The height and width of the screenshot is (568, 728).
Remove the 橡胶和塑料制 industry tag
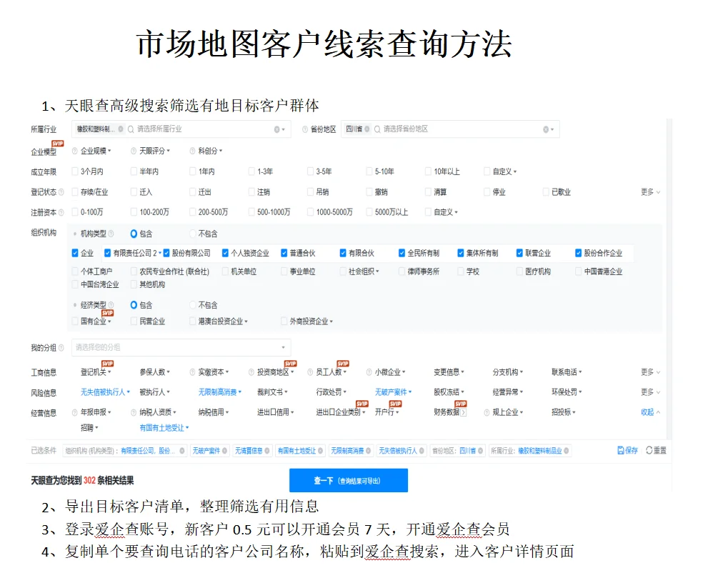point(121,129)
